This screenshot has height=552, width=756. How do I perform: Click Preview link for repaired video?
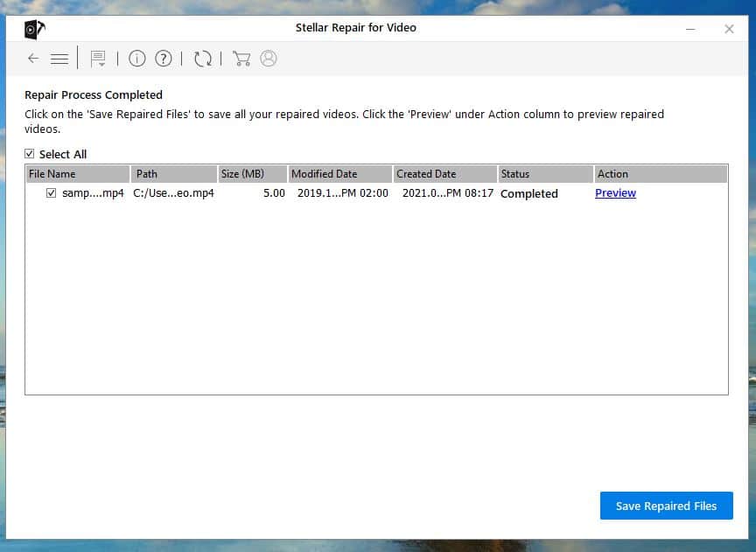tap(615, 193)
